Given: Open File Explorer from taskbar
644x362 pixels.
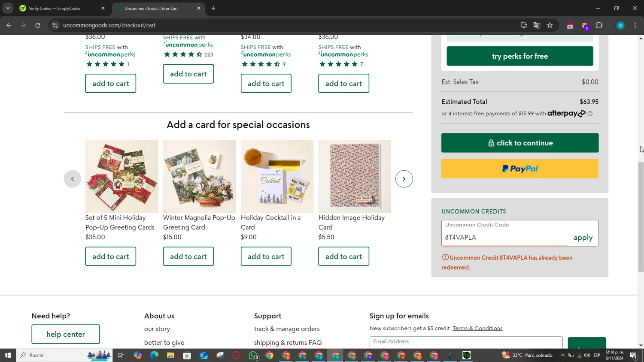Looking at the screenshot, I should (x=170, y=355).
